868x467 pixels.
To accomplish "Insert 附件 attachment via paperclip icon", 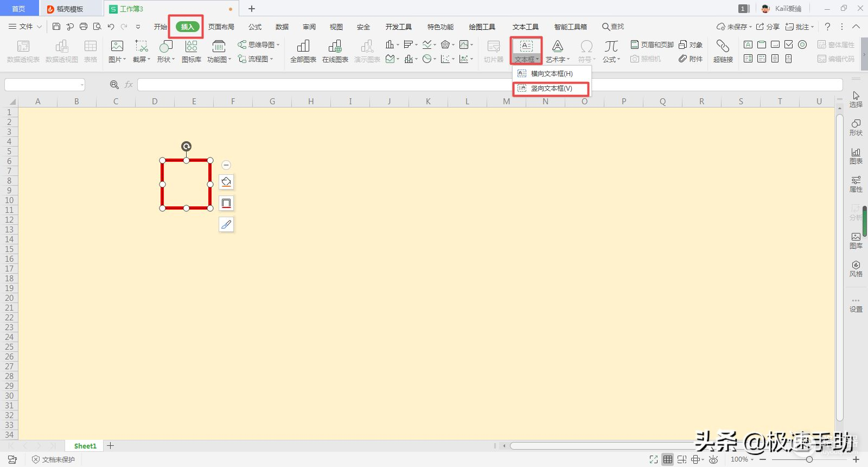I will pos(690,59).
